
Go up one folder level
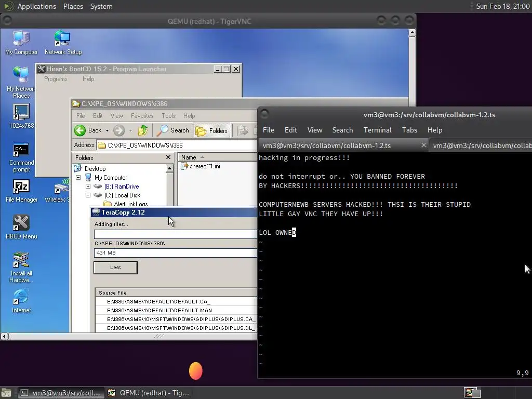[143, 130]
